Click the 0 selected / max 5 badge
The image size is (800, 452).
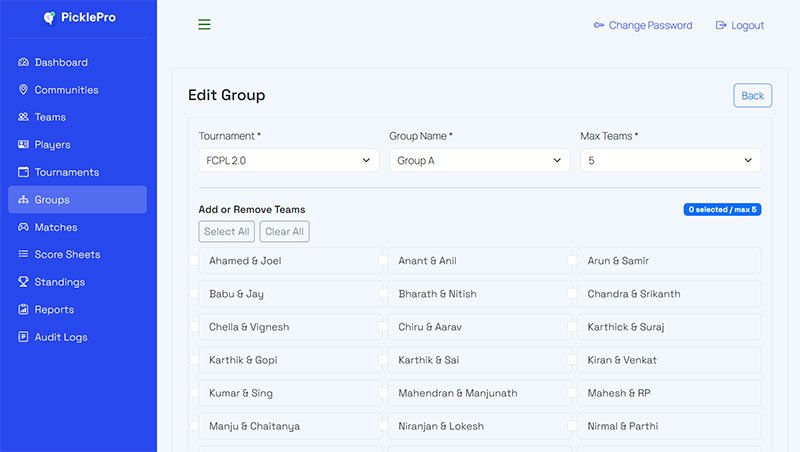coord(722,210)
